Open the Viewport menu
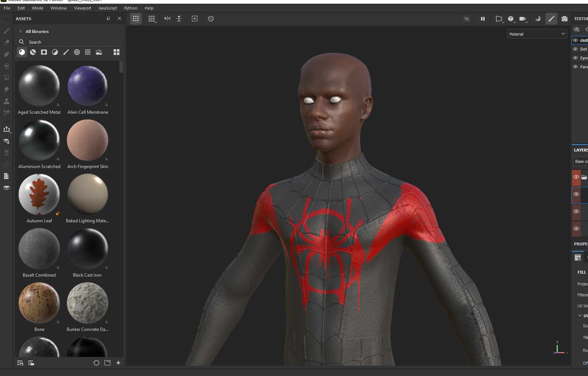 (x=82, y=8)
